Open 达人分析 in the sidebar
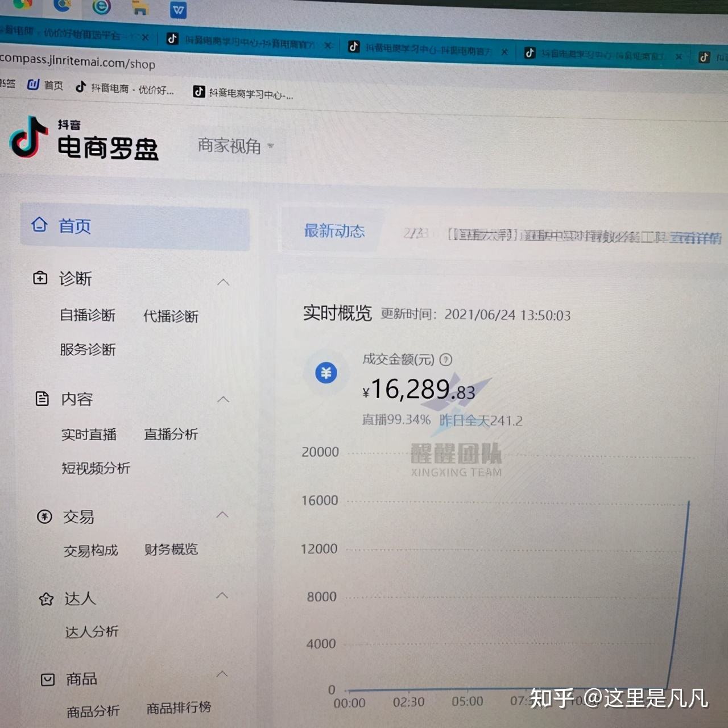 [92, 631]
